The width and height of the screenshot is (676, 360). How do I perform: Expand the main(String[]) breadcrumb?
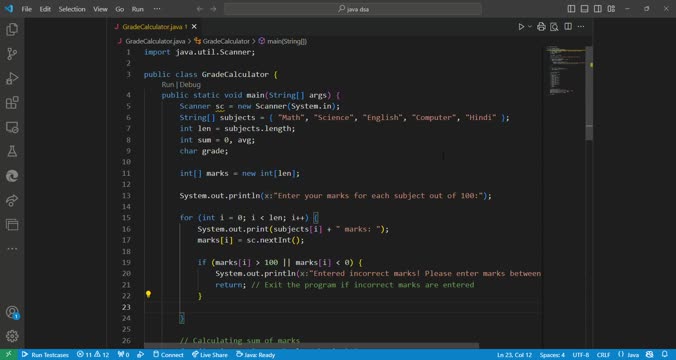click(x=287, y=41)
